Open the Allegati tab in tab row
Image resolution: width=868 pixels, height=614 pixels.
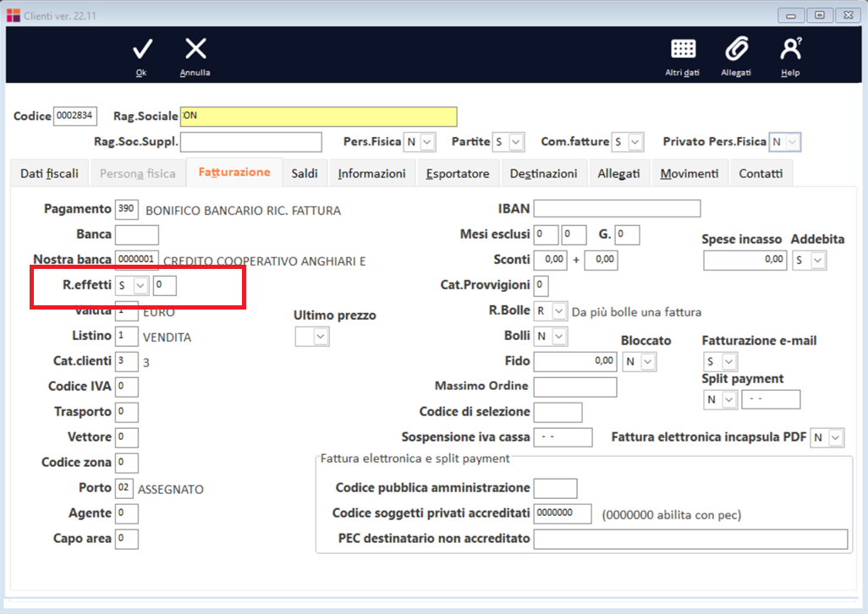[x=618, y=173]
